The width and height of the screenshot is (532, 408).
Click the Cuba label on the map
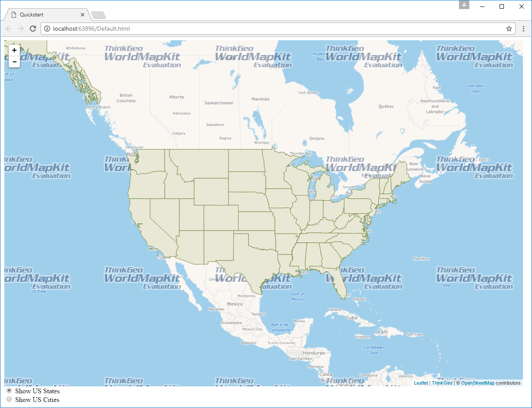(x=352, y=317)
